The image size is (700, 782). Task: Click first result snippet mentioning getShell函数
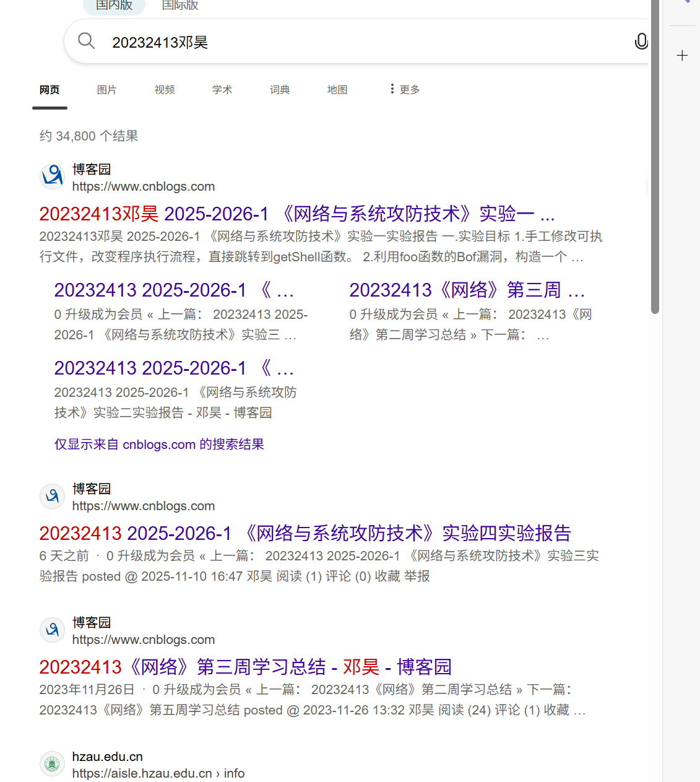(x=321, y=246)
